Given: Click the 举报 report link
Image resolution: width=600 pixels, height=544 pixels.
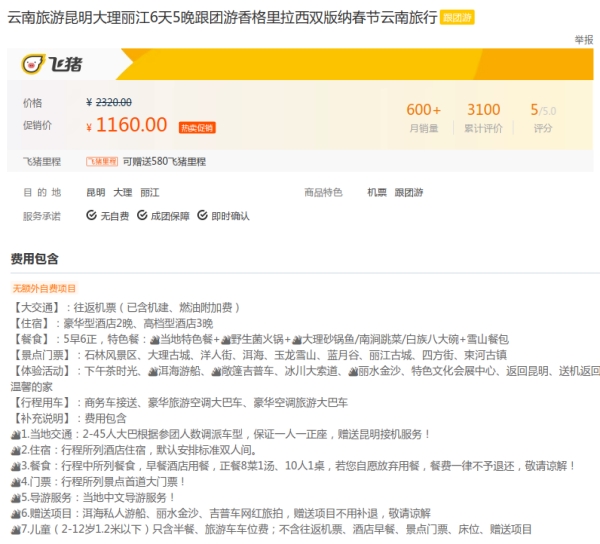Looking at the screenshot, I should click(x=583, y=39).
